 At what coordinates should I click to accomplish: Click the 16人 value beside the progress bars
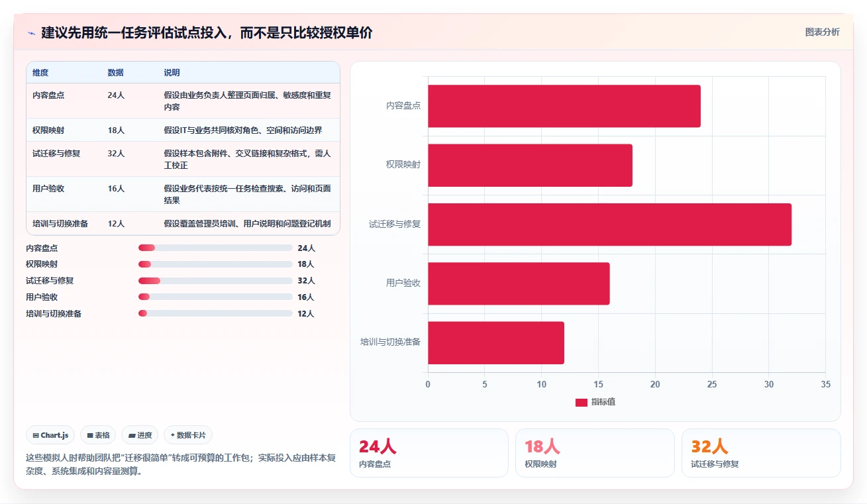pos(306,297)
